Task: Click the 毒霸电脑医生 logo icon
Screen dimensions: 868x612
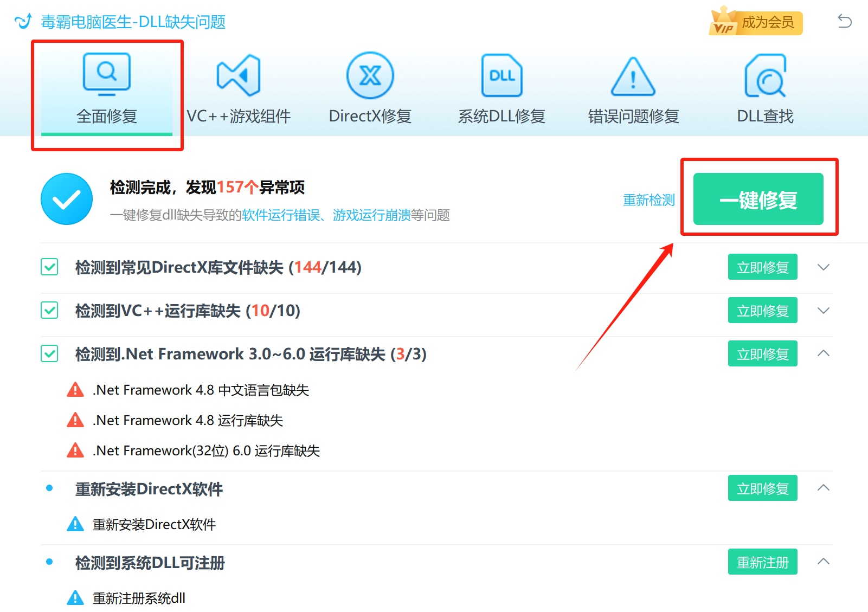Action: (23, 21)
